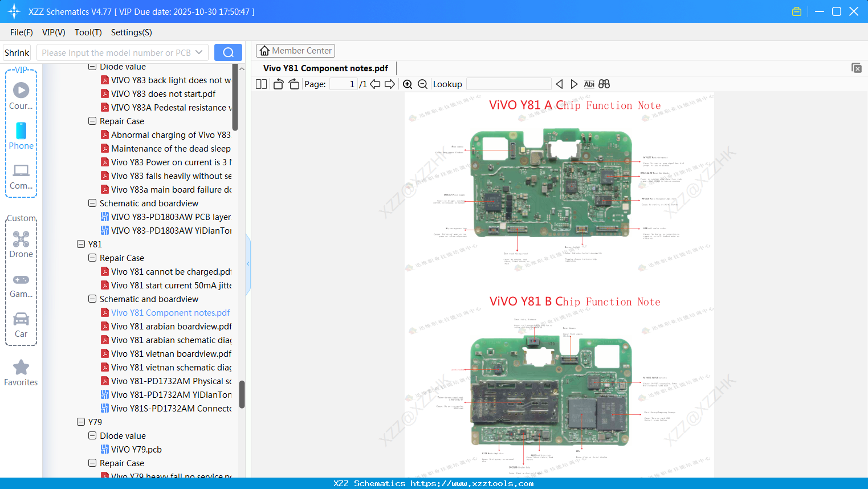868x489 pixels.
Task: Click the search magnifier button
Action: pyautogui.click(x=228, y=52)
